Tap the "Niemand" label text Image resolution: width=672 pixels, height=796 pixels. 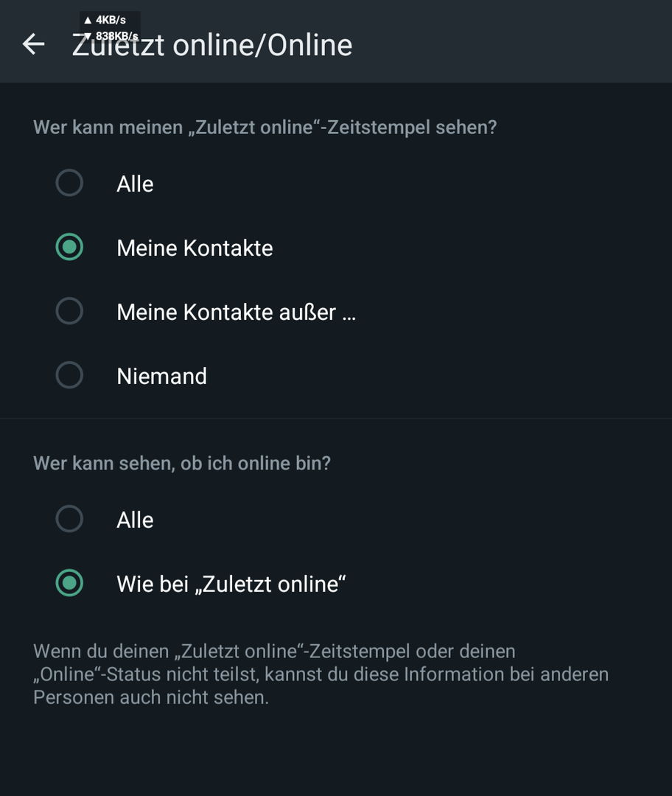[x=161, y=376]
